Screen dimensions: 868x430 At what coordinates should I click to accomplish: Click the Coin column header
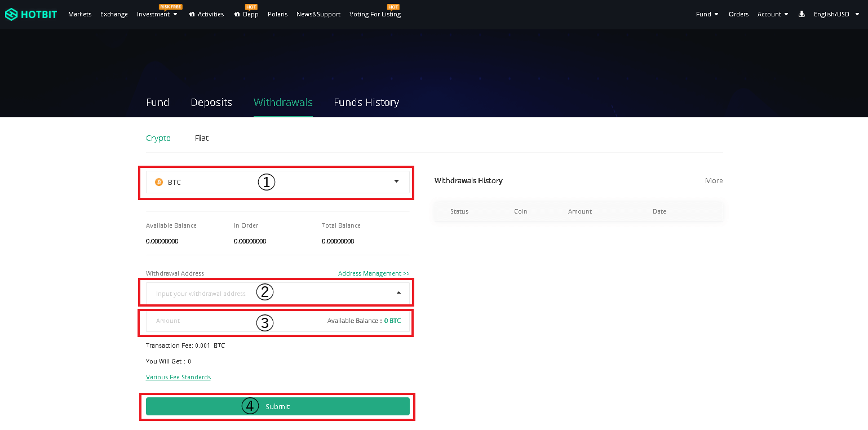point(521,211)
